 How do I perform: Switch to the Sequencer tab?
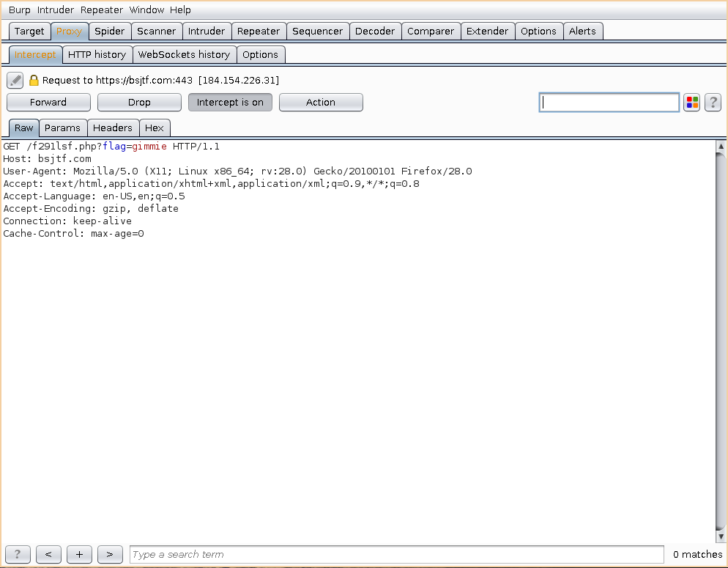click(318, 31)
